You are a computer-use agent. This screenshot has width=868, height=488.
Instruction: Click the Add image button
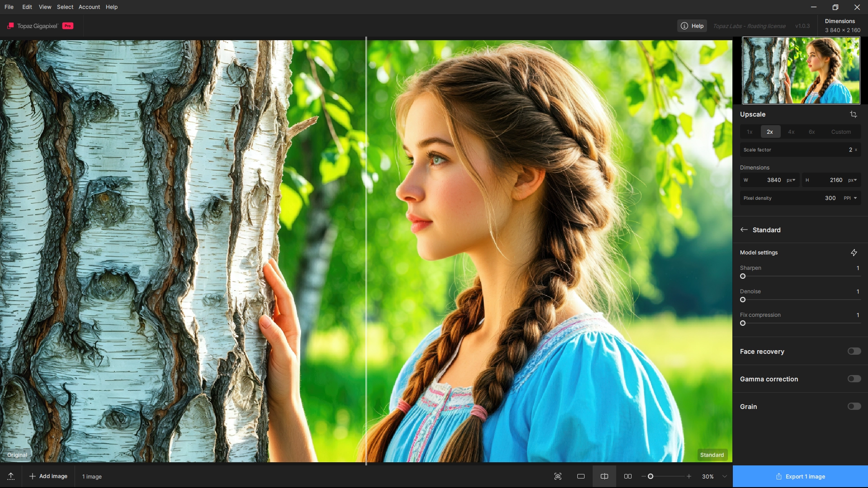coord(48,476)
